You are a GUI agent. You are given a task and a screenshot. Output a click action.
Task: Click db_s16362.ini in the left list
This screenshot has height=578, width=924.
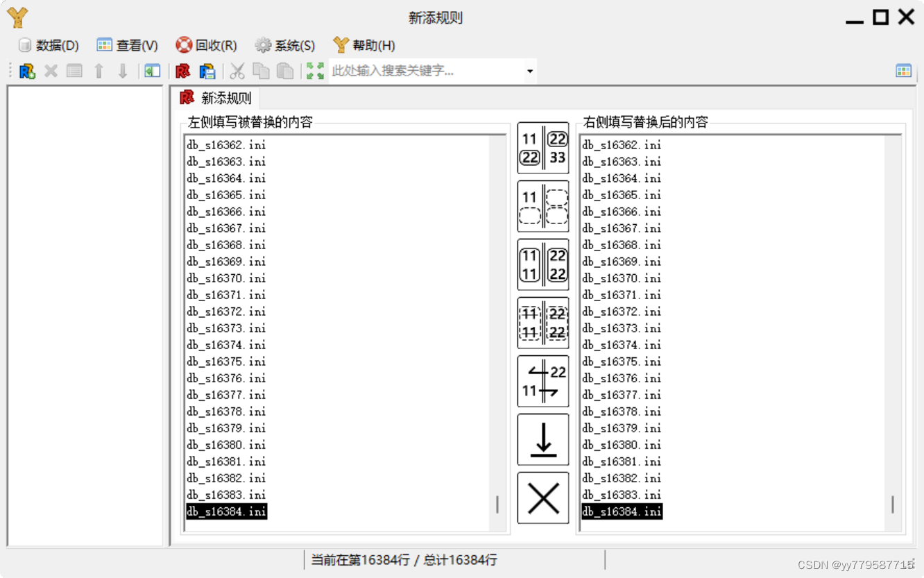click(226, 145)
